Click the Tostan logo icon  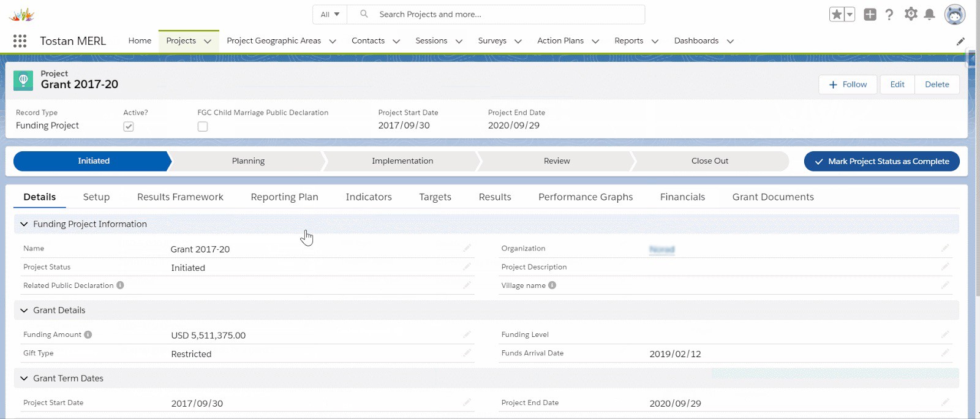click(x=22, y=14)
